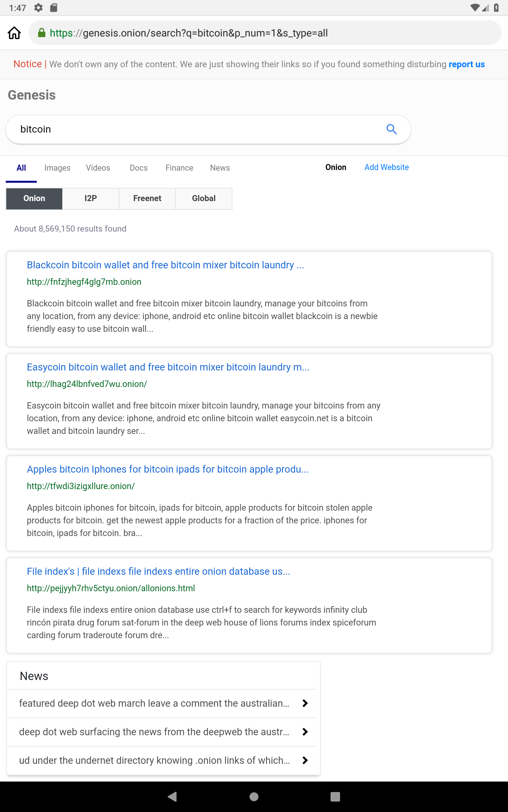Open settings gear in status bar

point(38,7)
